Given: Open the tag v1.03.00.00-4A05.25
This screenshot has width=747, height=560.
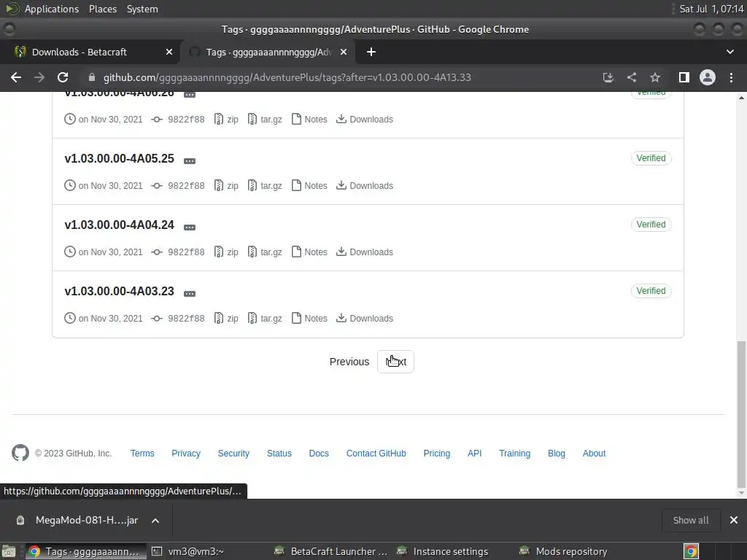Looking at the screenshot, I should (119, 158).
